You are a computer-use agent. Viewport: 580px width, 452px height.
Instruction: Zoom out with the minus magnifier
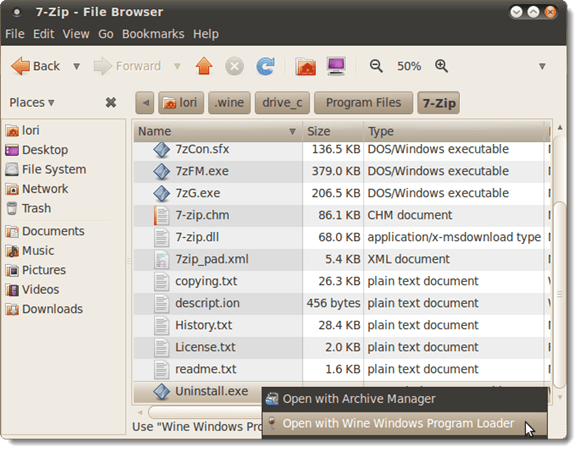point(376,66)
